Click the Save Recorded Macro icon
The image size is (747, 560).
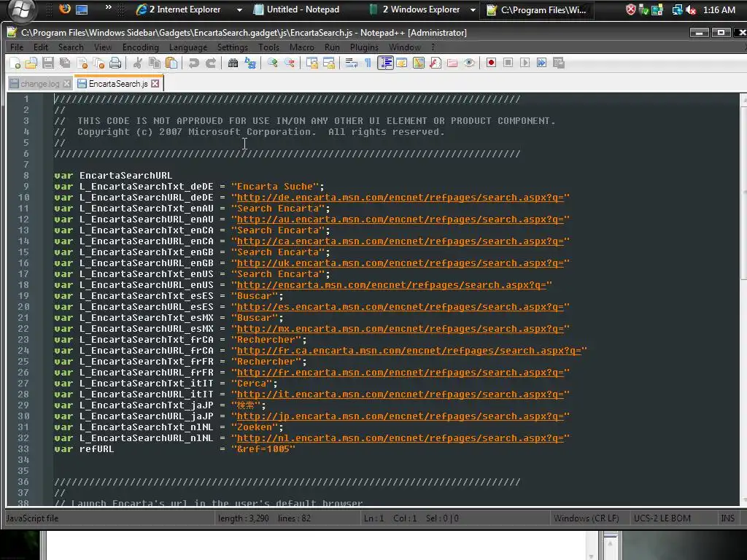[559, 63]
